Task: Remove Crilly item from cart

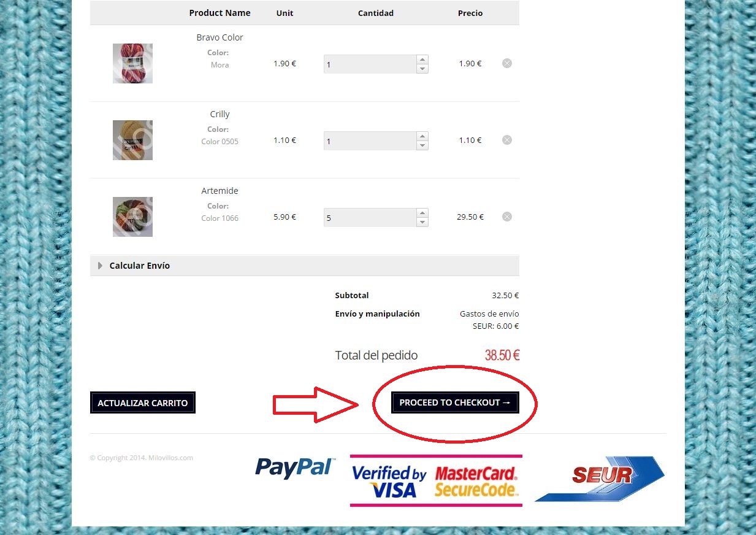Action: click(x=507, y=140)
